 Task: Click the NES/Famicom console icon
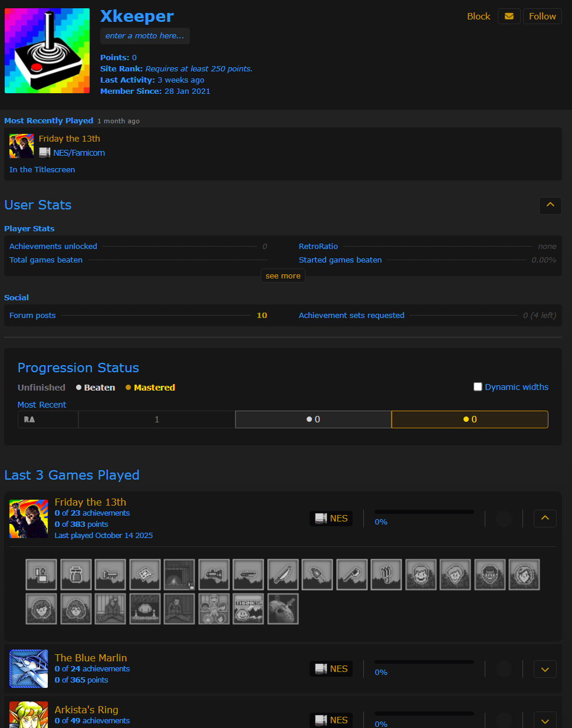(x=45, y=153)
